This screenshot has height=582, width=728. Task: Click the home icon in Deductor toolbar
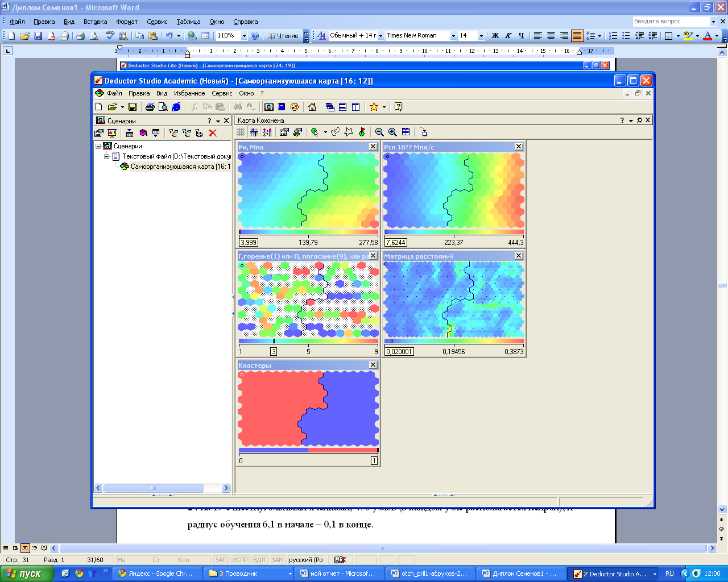(x=312, y=107)
